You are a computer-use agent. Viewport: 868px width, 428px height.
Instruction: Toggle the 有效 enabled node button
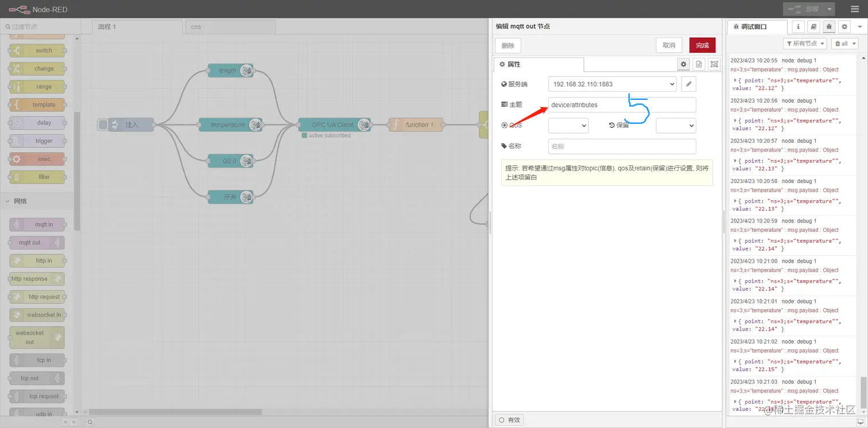click(509, 420)
